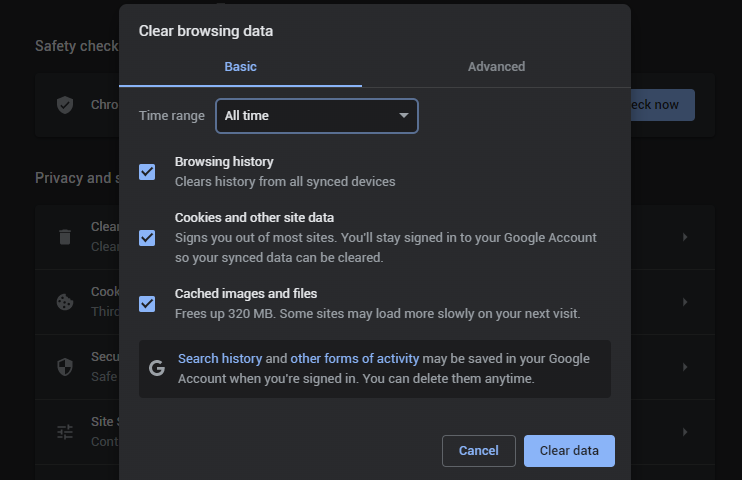The height and width of the screenshot is (480, 742).
Task: Expand the Cookies row chevron arrow
Action: (x=685, y=302)
